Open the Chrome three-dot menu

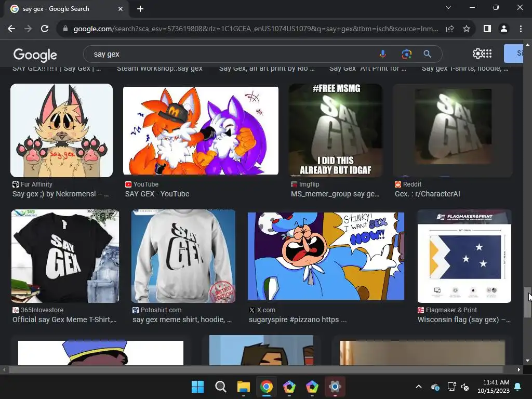pyautogui.click(x=521, y=29)
